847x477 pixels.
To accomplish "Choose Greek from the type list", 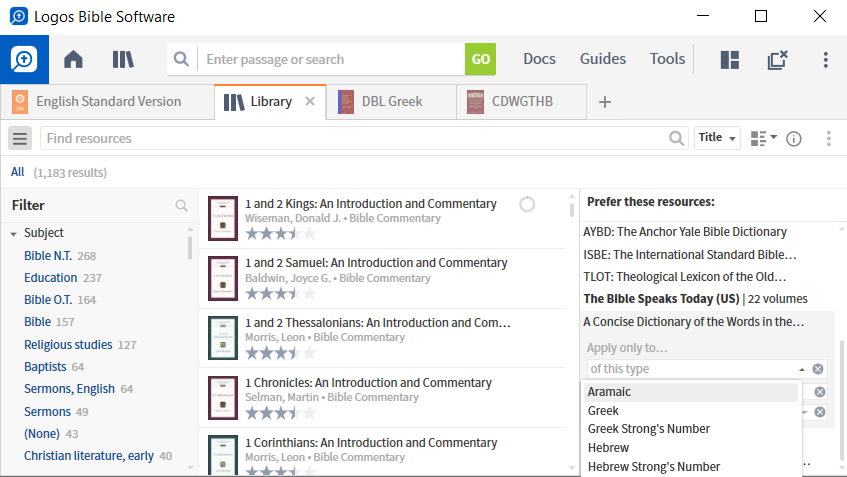I will pyautogui.click(x=690, y=411).
